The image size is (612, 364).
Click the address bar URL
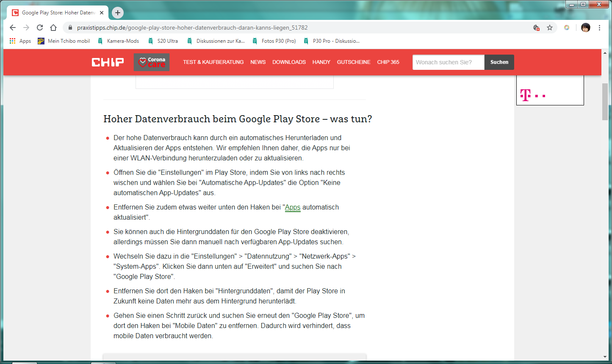click(192, 28)
